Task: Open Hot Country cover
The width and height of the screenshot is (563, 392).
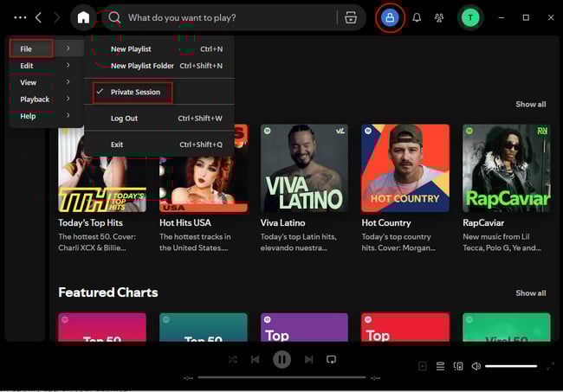Action: 405,168
